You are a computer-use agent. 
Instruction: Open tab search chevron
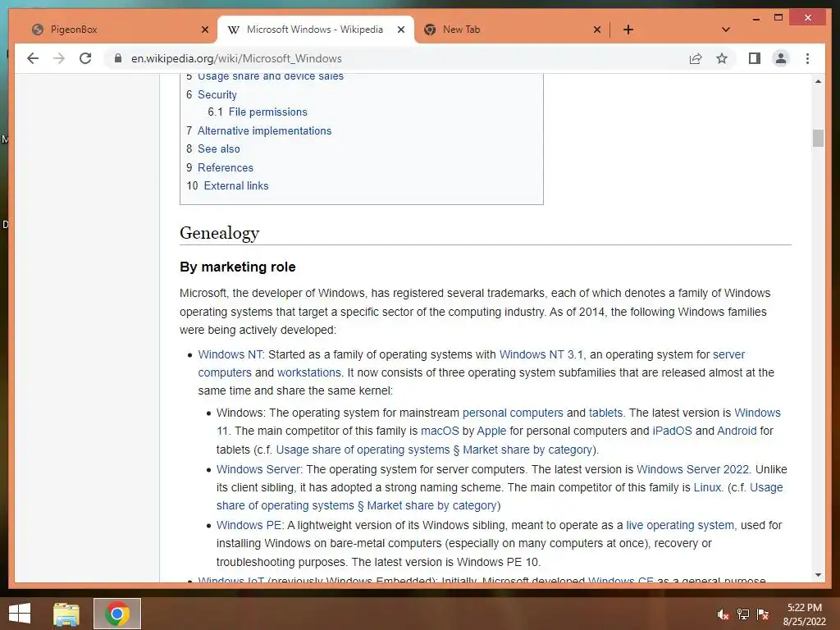[x=726, y=30]
